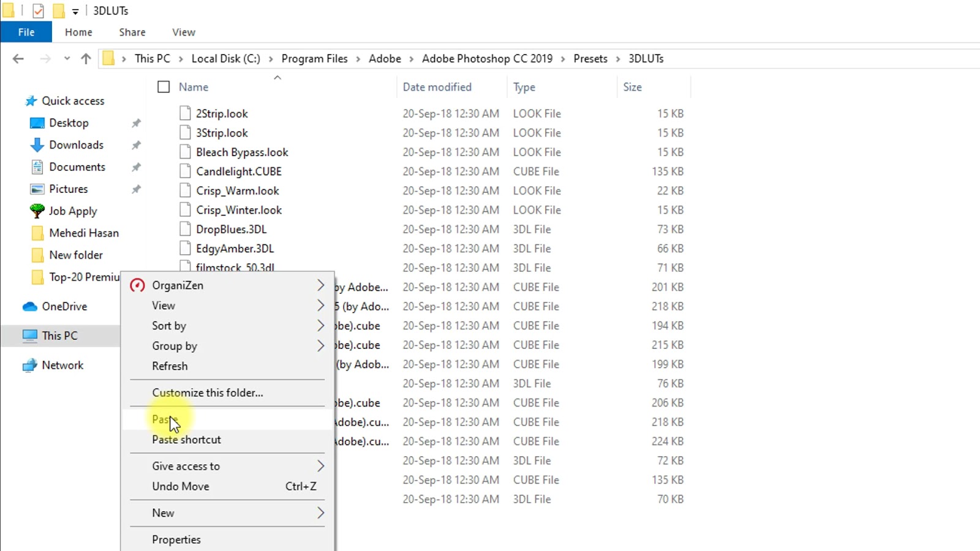Select Paste in the context menu
980x551 pixels.
(228, 419)
